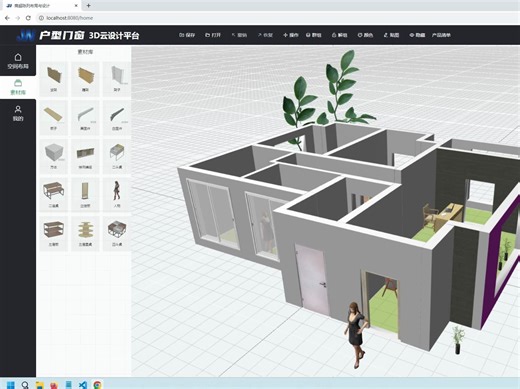The height and width of the screenshot is (389, 520).
Task: Open File Explorer from the taskbar
Action: click(40, 385)
